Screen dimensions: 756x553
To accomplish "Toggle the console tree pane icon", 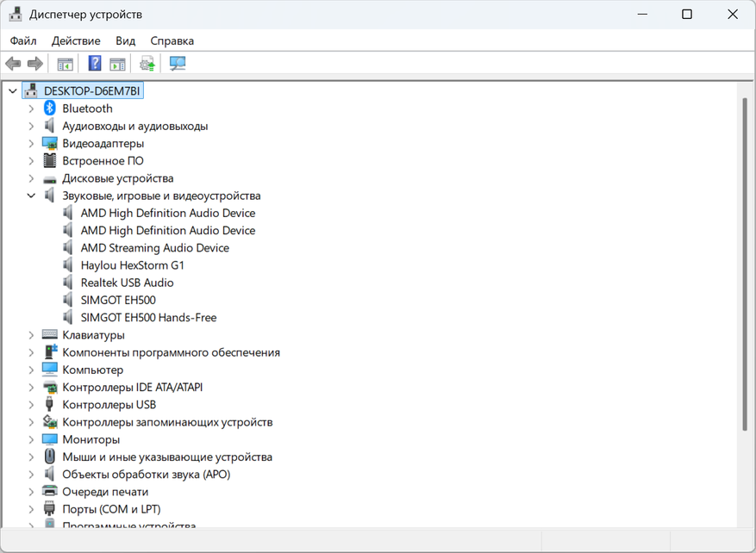I will [66, 64].
